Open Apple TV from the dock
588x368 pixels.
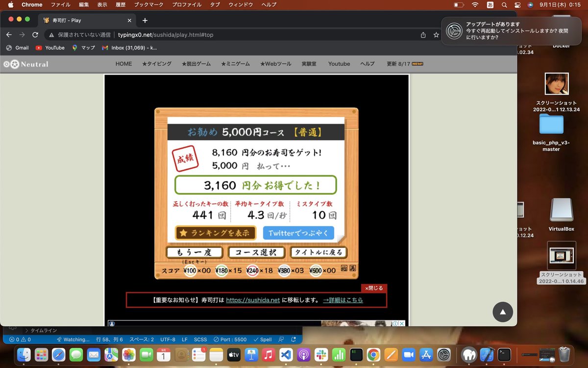tap(233, 354)
